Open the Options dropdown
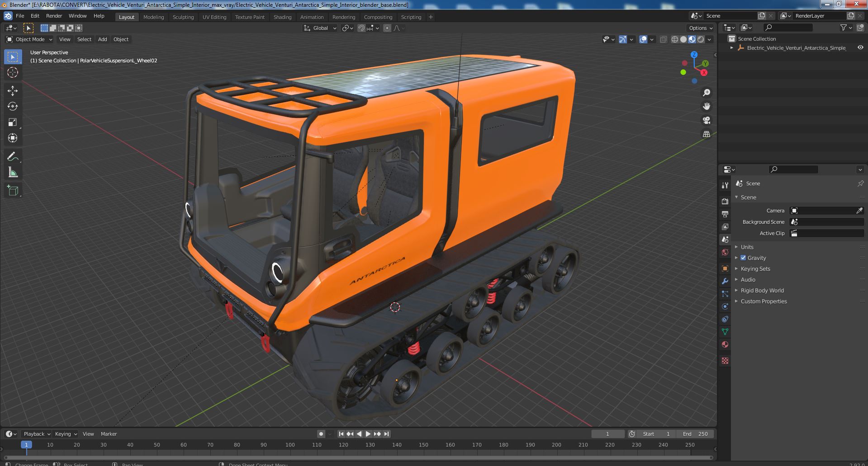The height and width of the screenshot is (466, 868). 701,28
